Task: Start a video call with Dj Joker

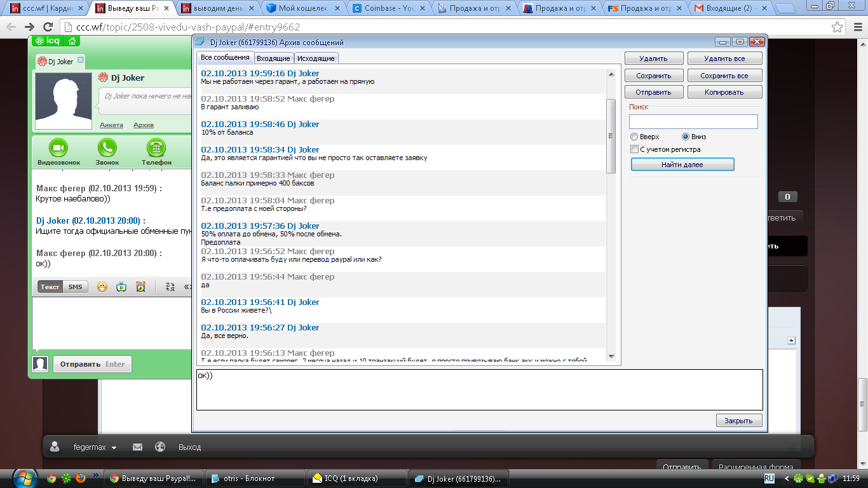Action: [x=58, y=148]
